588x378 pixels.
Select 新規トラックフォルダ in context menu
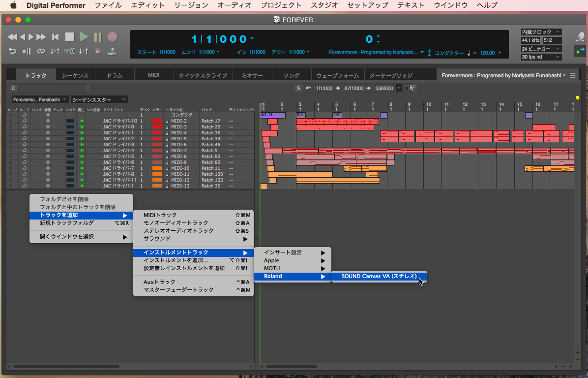(x=82, y=223)
